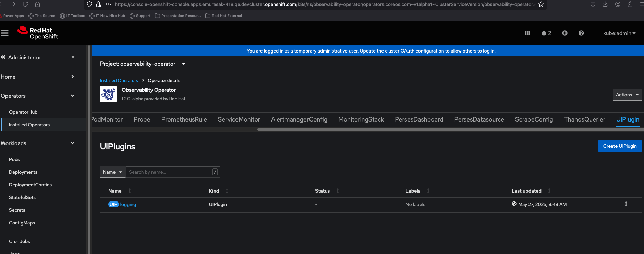Open OperatorHub in the sidebar

click(x=23, y=112)
